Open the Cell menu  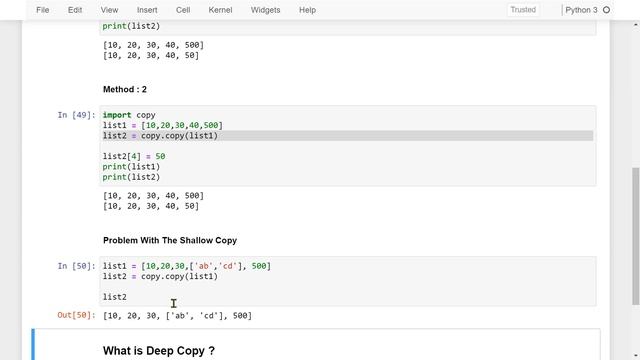tap(183, 10)
